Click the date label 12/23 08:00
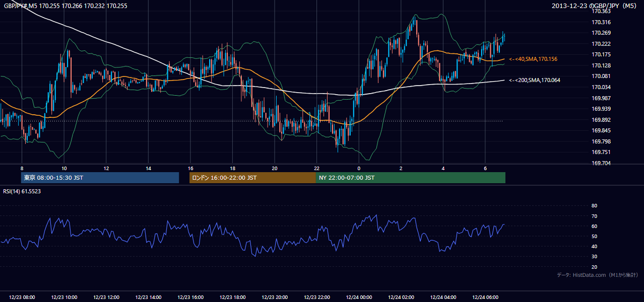This screenshot has width=644, height=302. [22, 297]
